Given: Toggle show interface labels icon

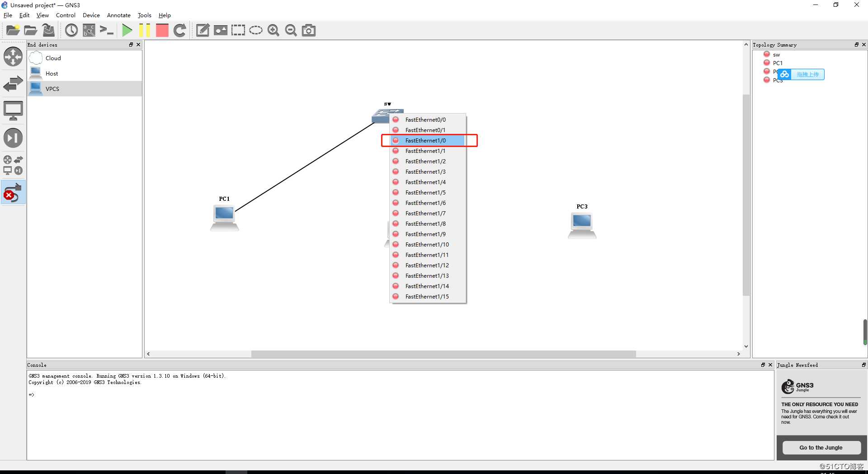Looking at the screenshot, I should click(x=89, y=30).
